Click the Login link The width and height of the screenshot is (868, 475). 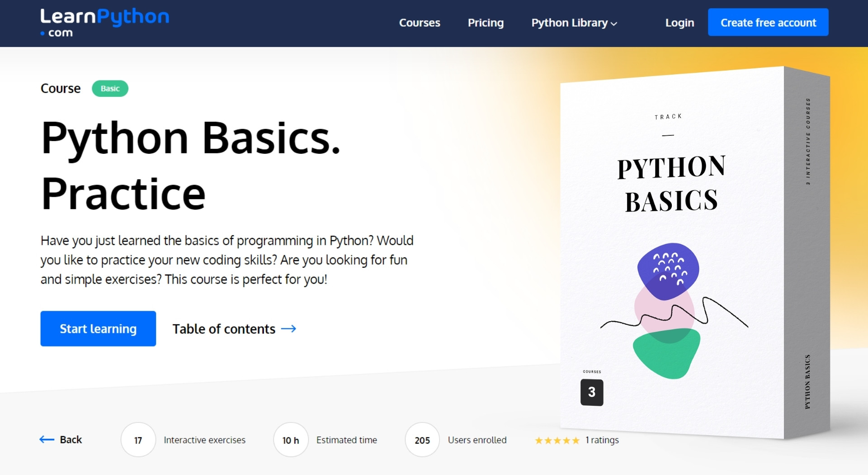(x=679, y=23)
